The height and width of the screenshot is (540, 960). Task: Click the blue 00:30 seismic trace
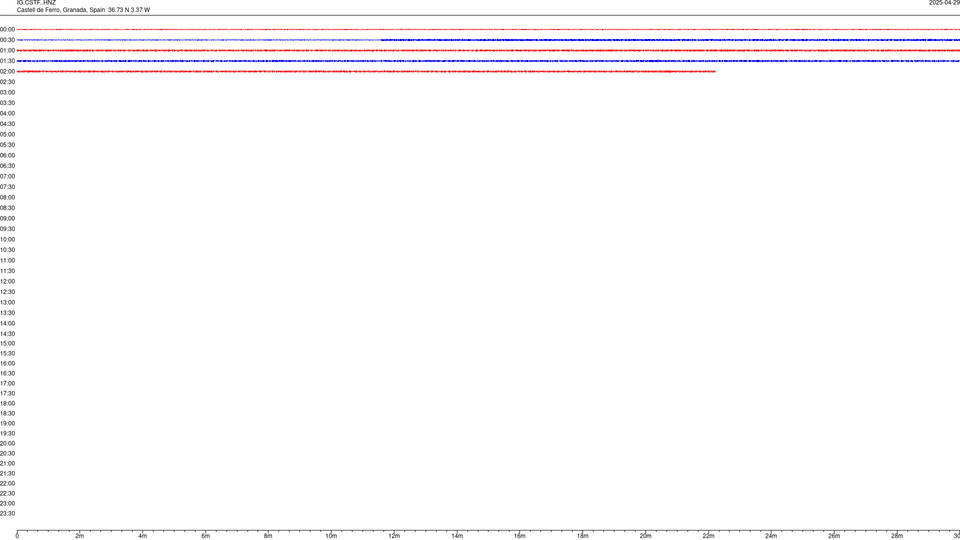(488, 40)
